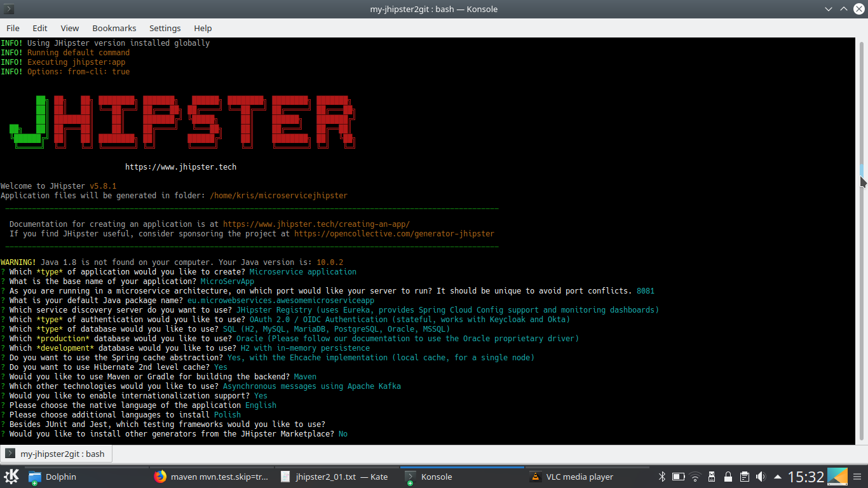Image resolution: width=868 pixels, height=488 pixels.
Task: Click the folder path /home/kris/microservicejhipster
Action: pos(278,196)
